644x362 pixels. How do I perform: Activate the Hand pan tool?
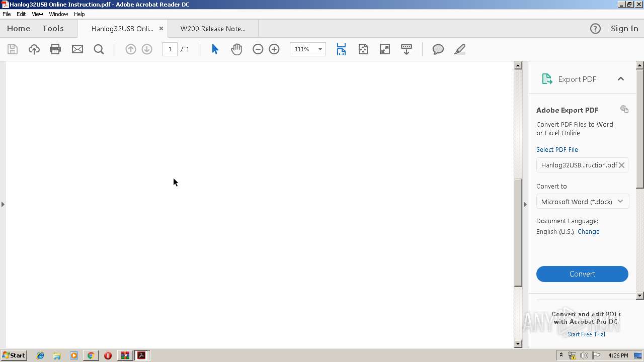point(236,49)
